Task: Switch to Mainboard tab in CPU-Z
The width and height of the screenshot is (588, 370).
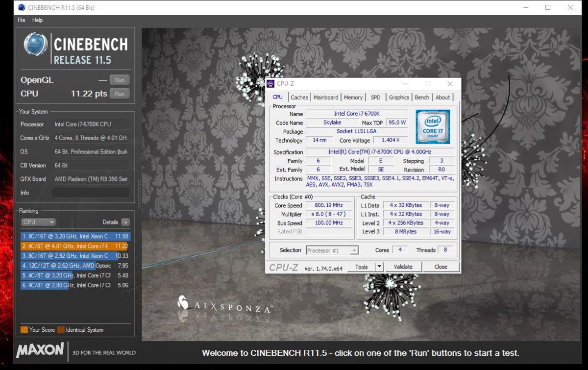Action: (326, 98)
